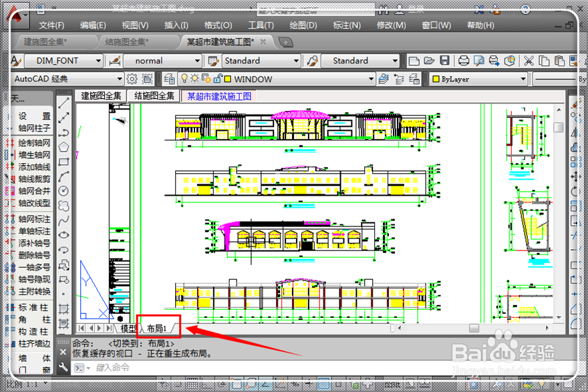Select the Hatch tool

63,309
